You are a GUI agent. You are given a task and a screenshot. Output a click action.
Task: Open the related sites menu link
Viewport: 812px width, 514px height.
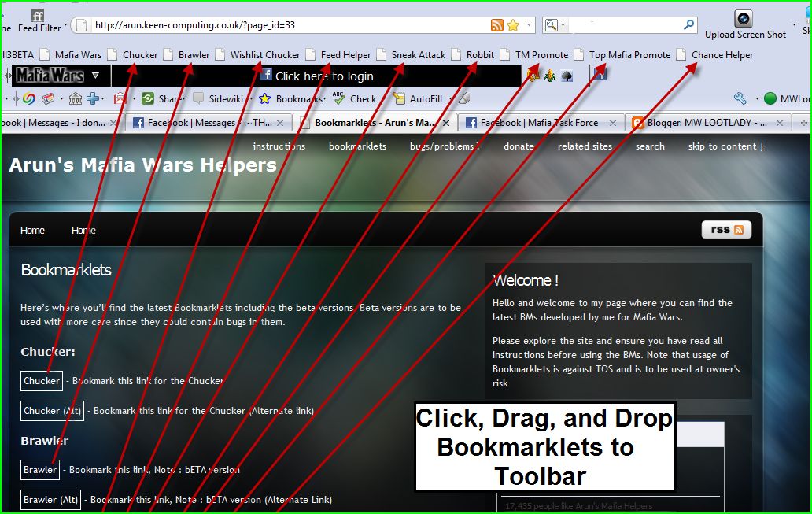[x=585, y=146]
